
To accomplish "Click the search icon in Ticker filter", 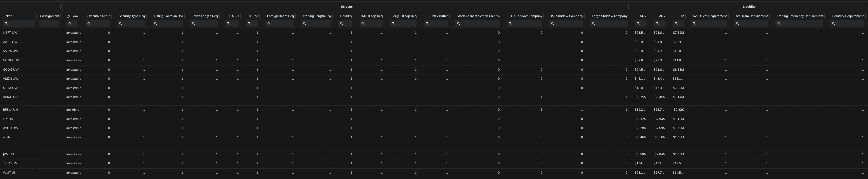I will pos(6,24).
